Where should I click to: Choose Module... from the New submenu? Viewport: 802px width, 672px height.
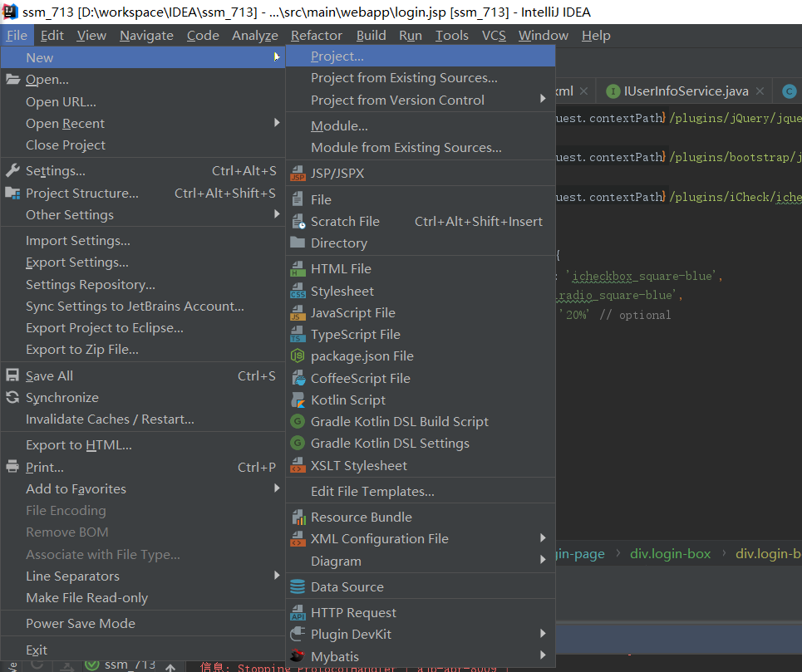pos(421,125)
